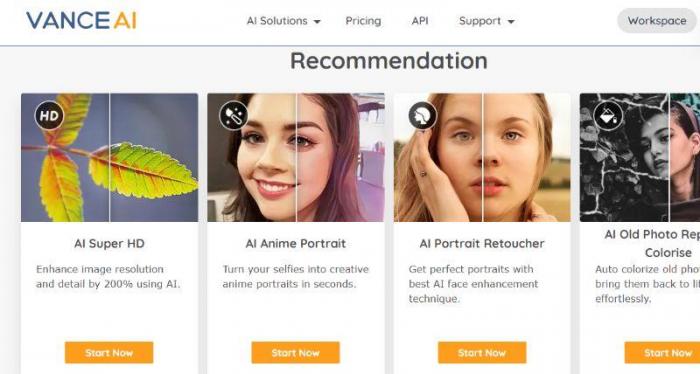
Task: Open the Pricing menu item
Action: (363, 21)
